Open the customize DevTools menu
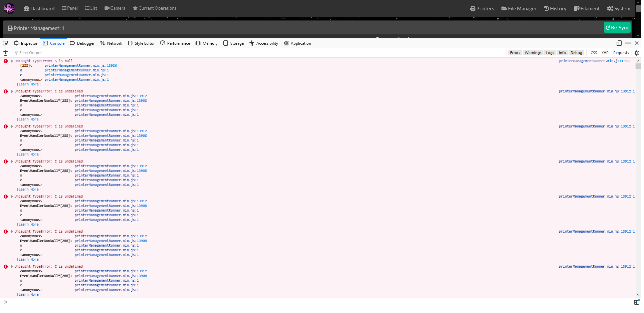The height and width of the screenshot is (313, 644). 628,43
